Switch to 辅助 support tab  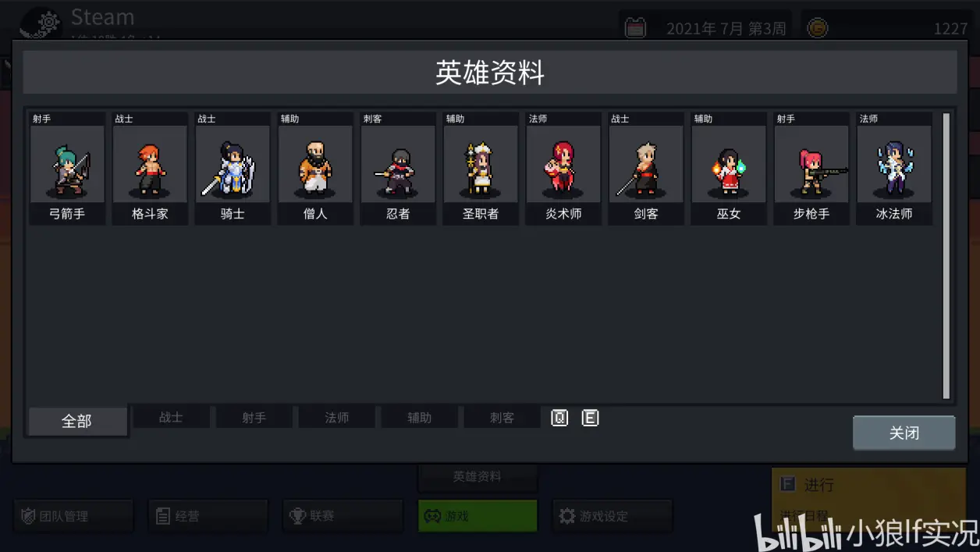tap(419, 418)
